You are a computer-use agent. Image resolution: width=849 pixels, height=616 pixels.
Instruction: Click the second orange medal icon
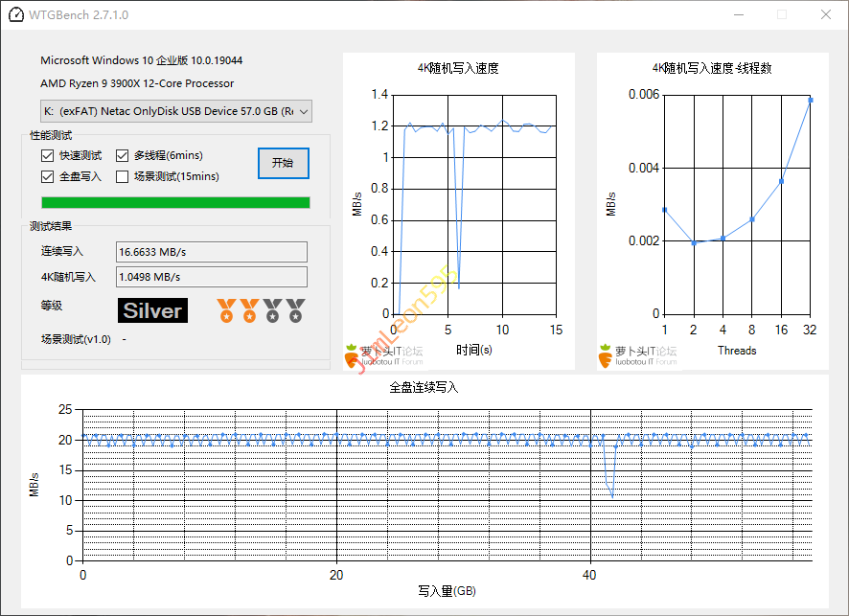click(x=249, y=310)
